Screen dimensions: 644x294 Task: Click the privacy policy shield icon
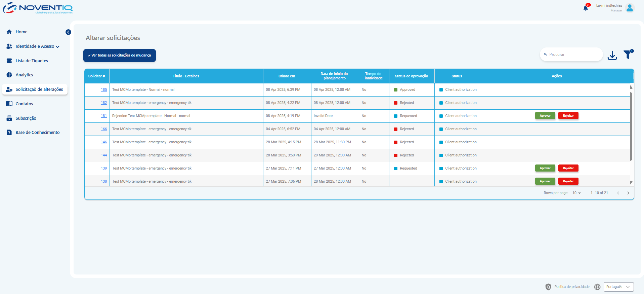click(x=548, y=287)
